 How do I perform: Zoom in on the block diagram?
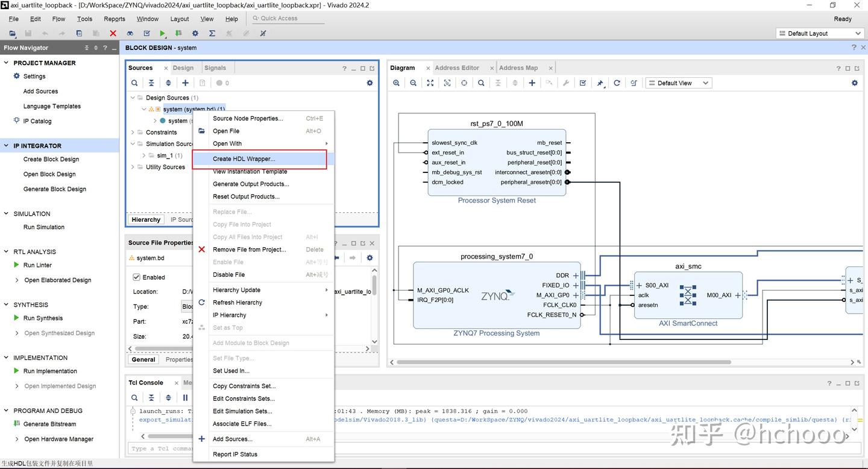[396, 83]
